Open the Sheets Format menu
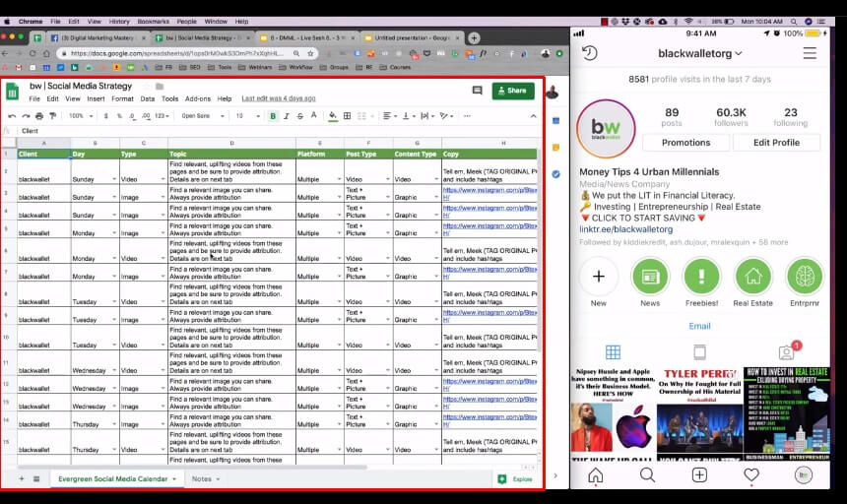 [x=122, y=98]
